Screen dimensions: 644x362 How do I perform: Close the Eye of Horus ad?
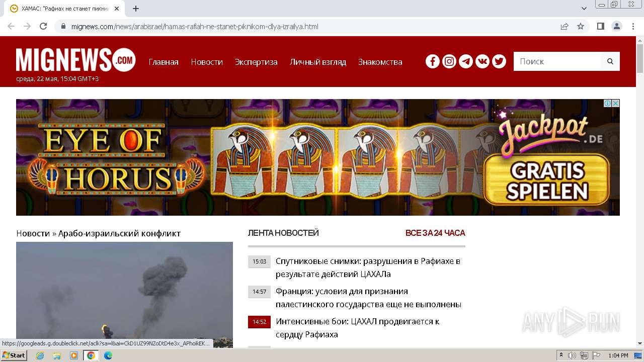pos(616,103)
